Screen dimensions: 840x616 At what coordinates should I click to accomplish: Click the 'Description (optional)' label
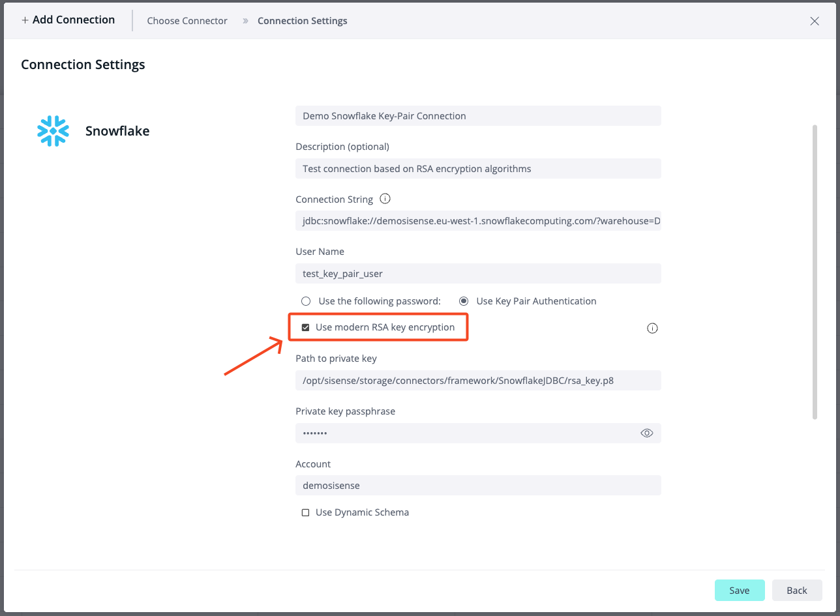(x=342, y=147)
